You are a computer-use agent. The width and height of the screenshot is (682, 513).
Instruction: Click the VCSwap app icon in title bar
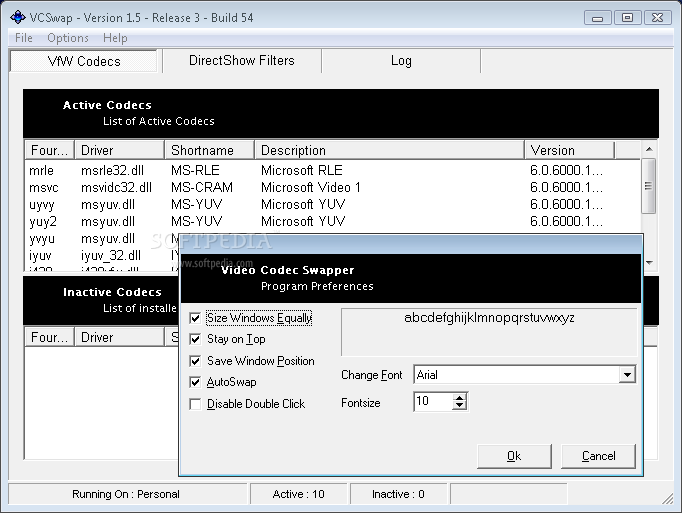(18, 17)
